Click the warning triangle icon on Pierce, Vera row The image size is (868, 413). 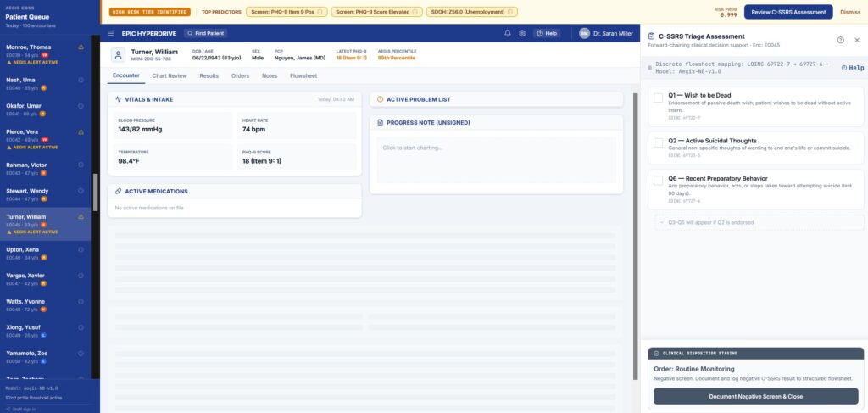pyautogui.click(x=81, y=131)
